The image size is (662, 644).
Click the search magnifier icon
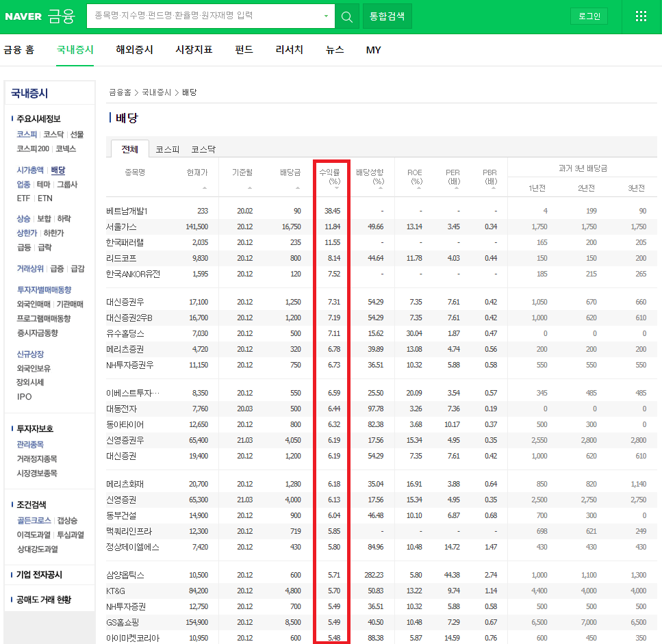pos(346,16)
